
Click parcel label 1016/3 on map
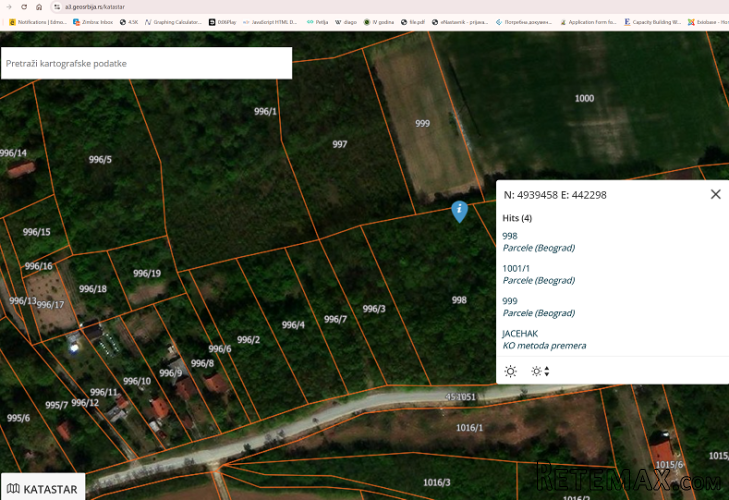point(437,482)
